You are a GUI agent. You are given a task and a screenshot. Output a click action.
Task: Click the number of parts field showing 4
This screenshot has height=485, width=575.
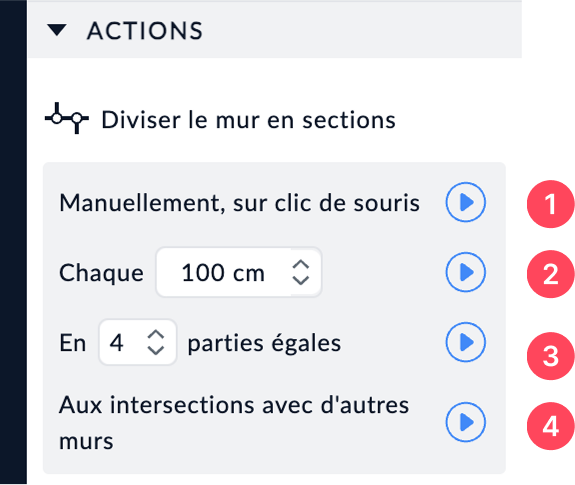[138, 342]
